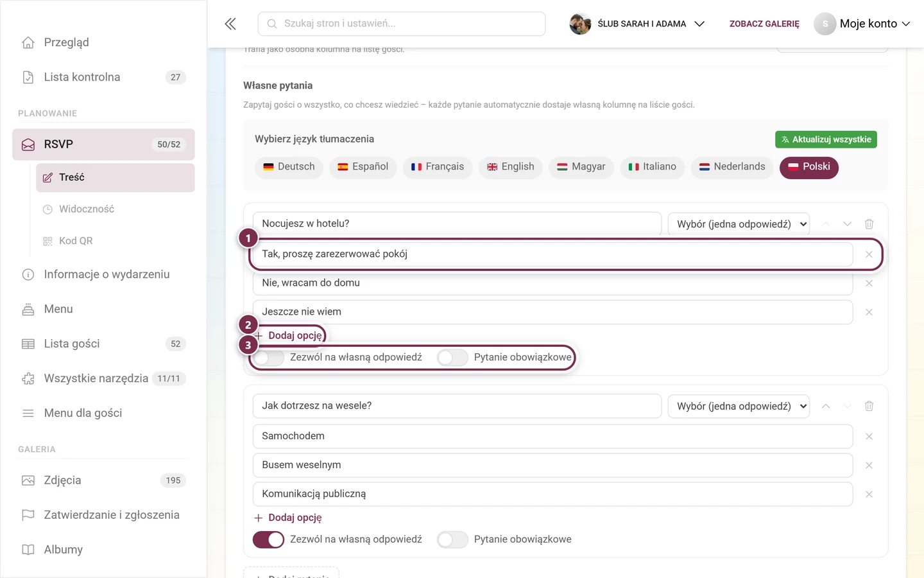924x578 pixels.
Task: Select Magyar translation language
Action: 581,167
